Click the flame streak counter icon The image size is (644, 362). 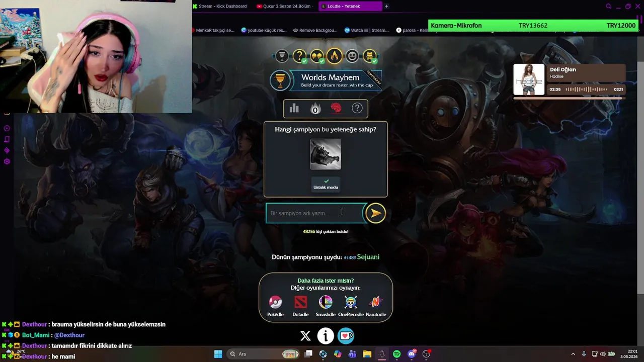[x=315, y=108]
